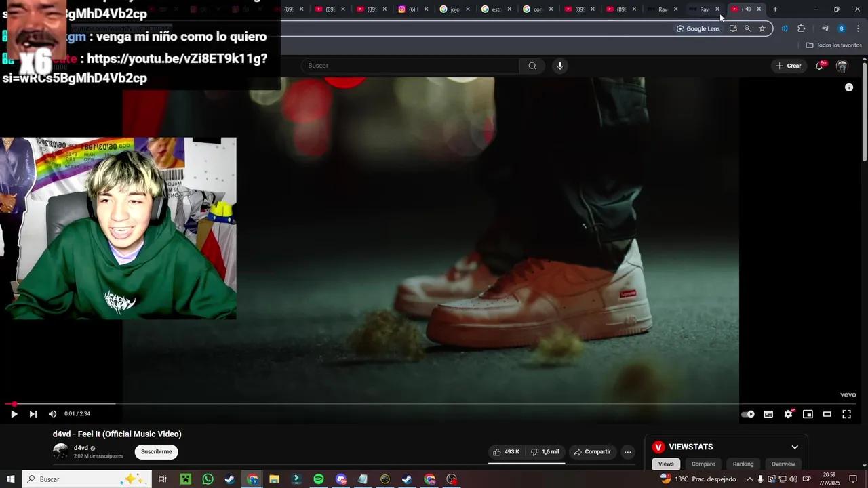
Task: Bookmark the page with the star icon
Action: point(762,28)
